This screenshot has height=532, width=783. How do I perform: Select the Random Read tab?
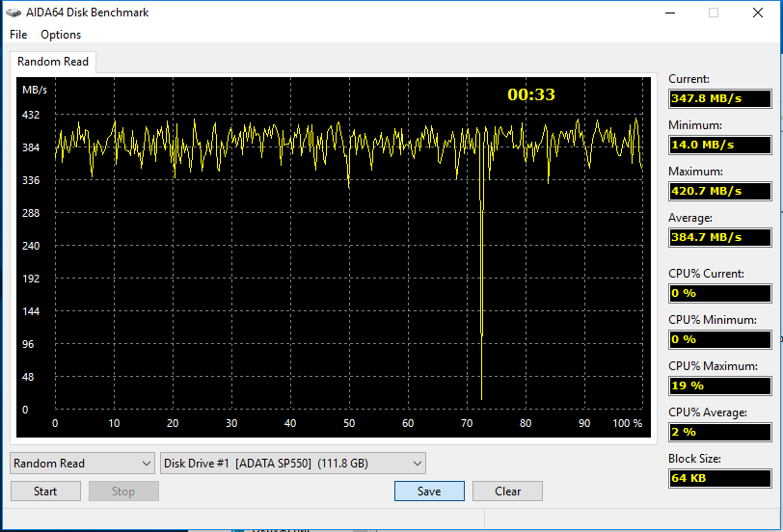[53, 62]
